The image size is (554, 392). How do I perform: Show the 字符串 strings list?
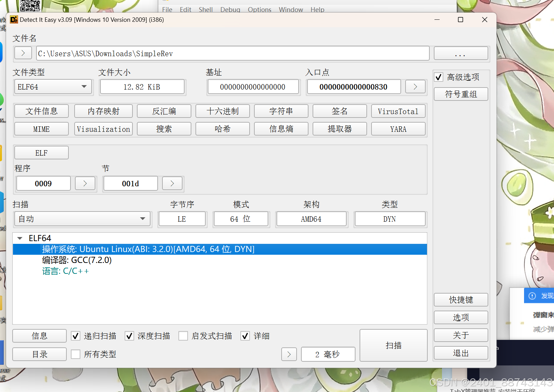pos(281,111)
